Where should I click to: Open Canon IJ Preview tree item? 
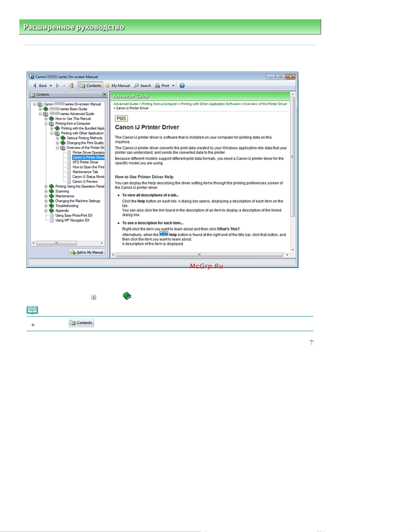(x=85, y=182)
